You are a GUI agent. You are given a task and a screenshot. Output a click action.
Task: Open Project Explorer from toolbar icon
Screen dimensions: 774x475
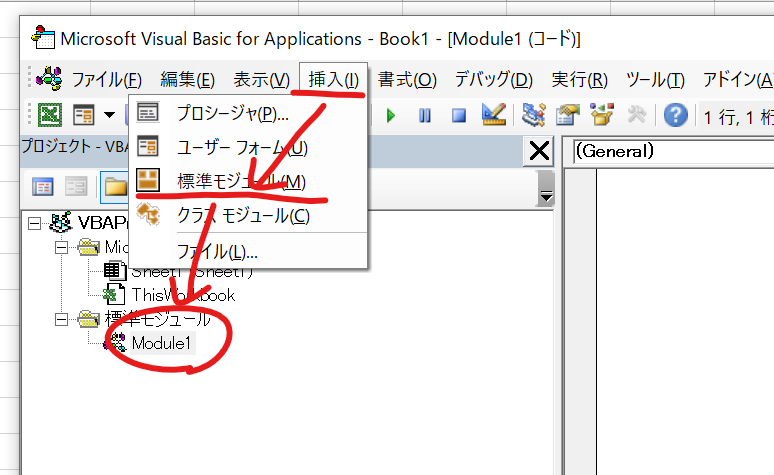(x=533, y=115)
